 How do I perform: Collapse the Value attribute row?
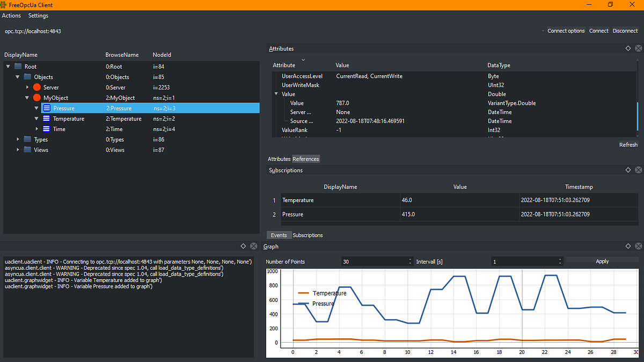[276, 94]
